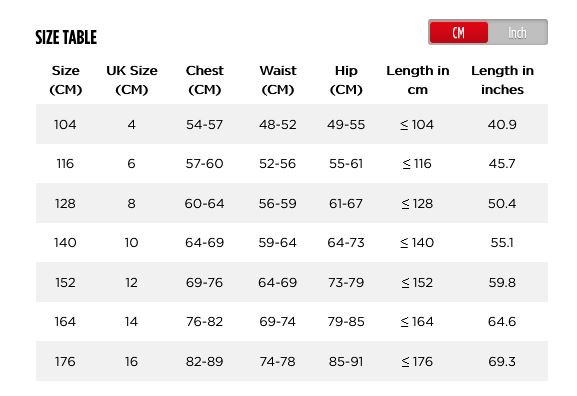The height and width of the screenshot is (396, 577).
Task: Click chest value 69-76
Action: point(204,282)
